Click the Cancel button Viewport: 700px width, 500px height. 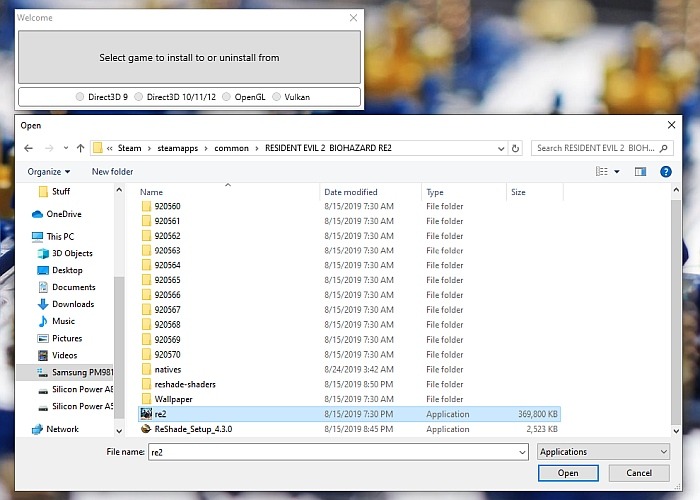click(x=639, y=473)
